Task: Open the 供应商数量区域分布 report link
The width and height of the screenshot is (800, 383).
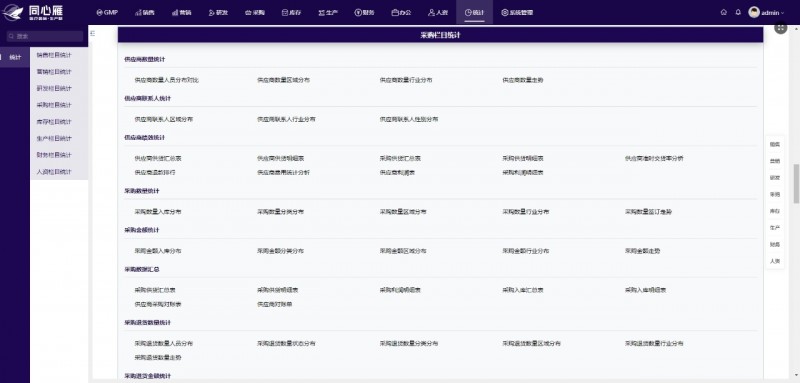Action: (x=283, y=80)
